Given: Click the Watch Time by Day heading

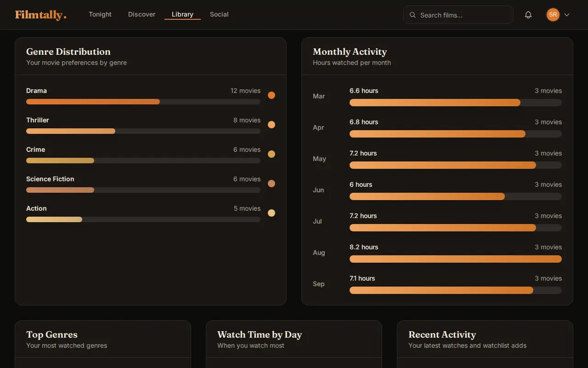Looking at the screenshot, I should pyautogui.click(x=260, y=334).
